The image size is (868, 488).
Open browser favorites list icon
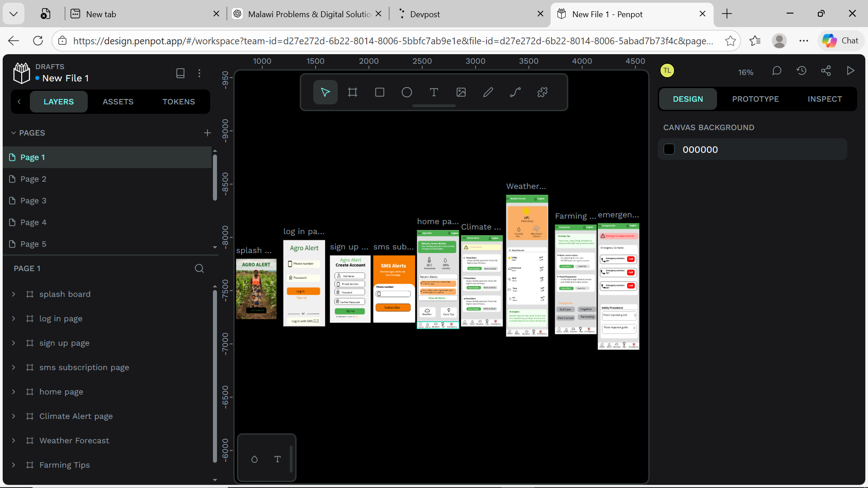pyautogui.click(x=755, y=41)
